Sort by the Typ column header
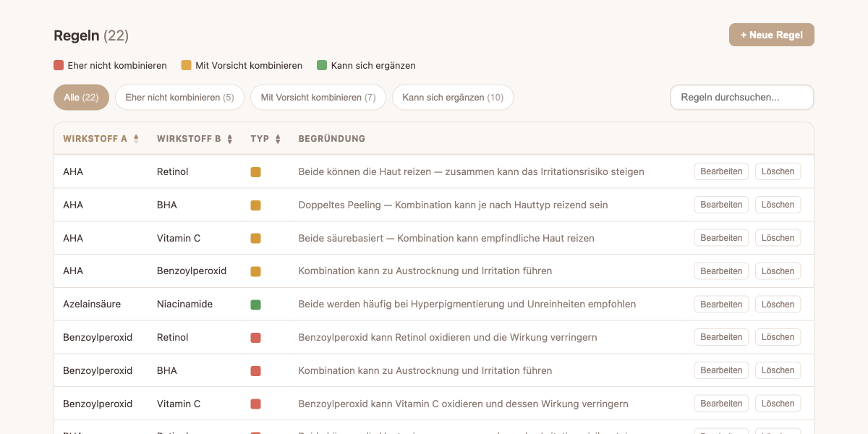The height and width of the screenshot is (434, 868). coord(265,138)
